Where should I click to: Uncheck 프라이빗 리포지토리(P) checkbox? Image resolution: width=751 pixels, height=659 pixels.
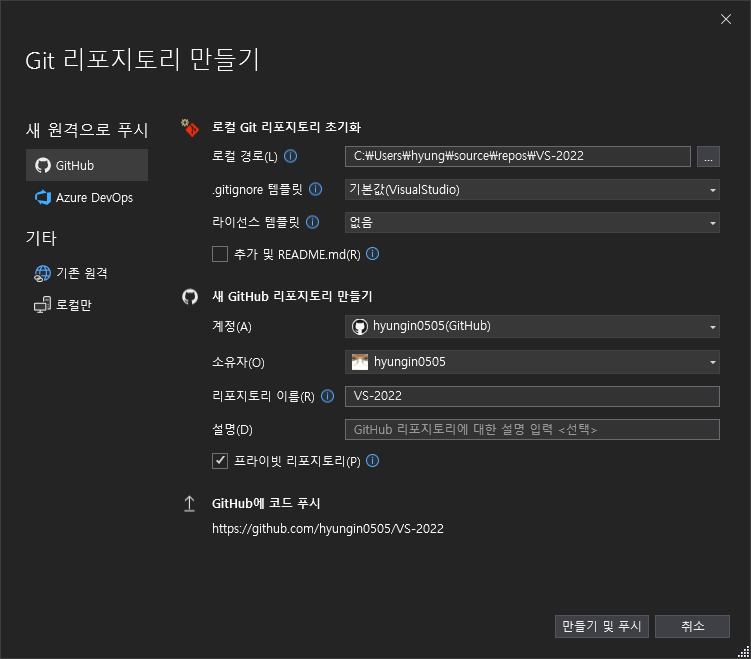220,461
